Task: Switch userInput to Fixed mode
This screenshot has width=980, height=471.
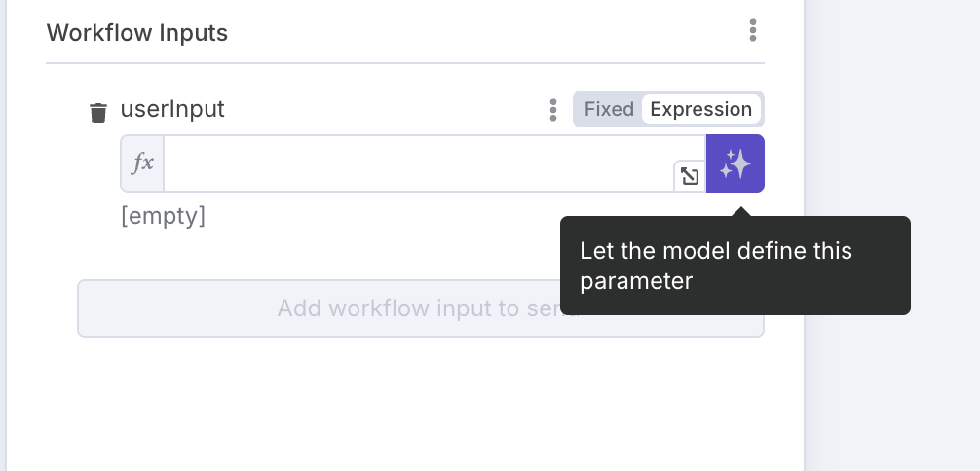Action: (x=609, y=109)
